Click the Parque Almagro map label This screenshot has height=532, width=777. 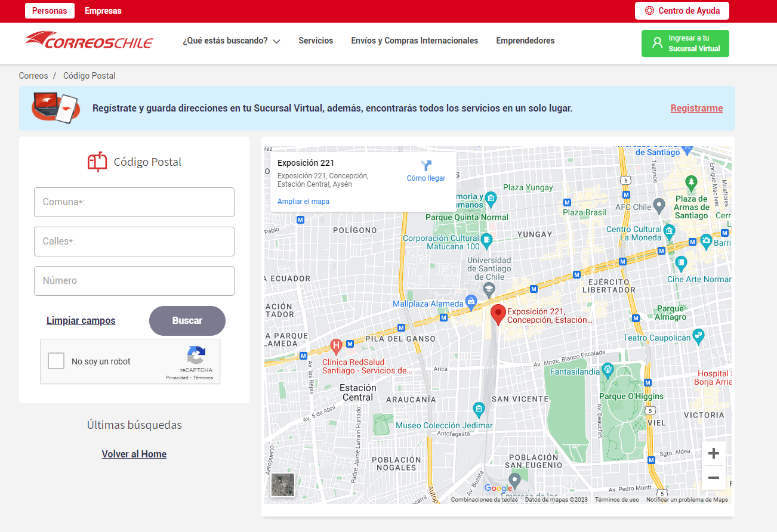[x=671, y=313]
